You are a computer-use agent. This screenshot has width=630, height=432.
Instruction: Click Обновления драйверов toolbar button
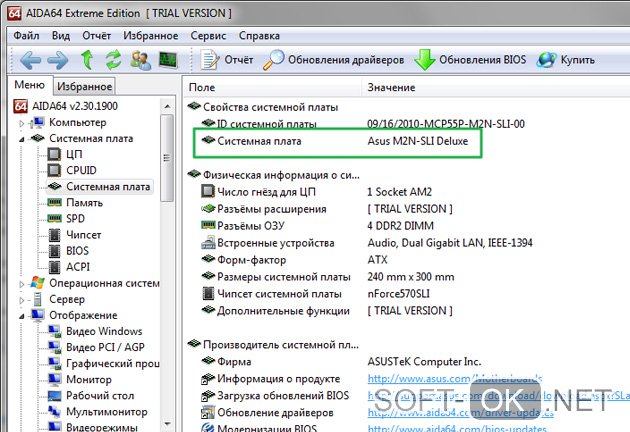pos(333,60)
